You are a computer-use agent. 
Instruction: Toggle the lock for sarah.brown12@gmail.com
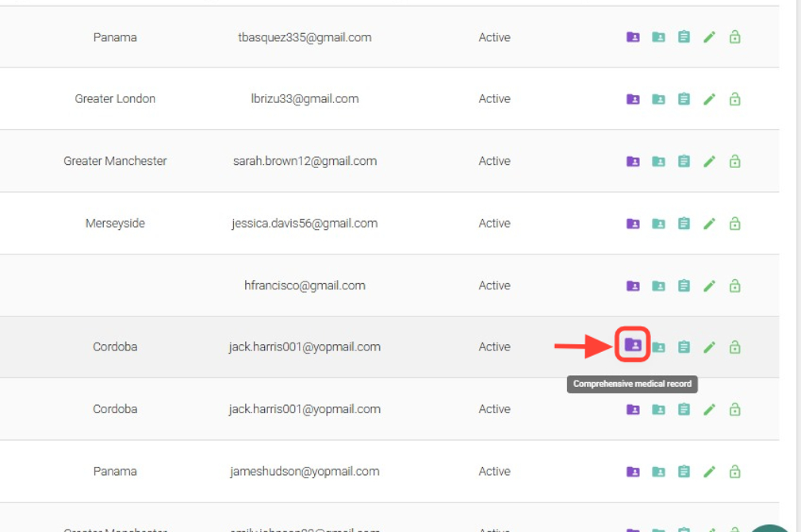[x=735, y=161]
